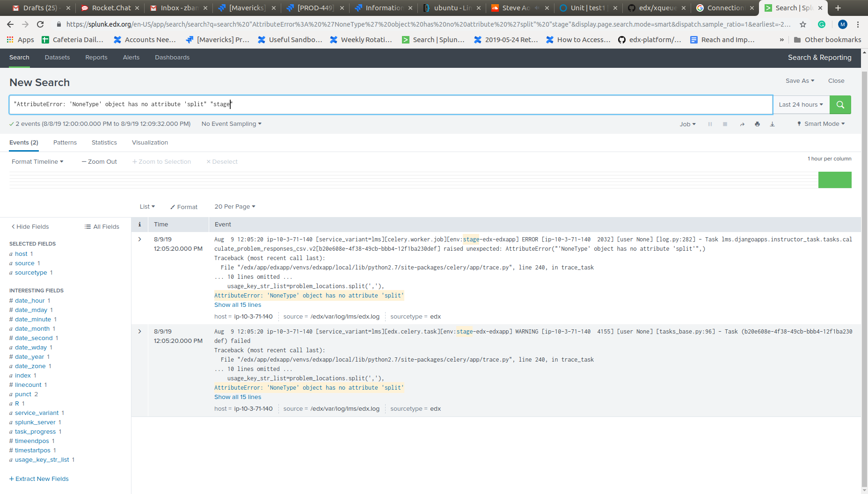The width and height of the screenshot is (868, 494).
Task: Click green timeline bar column
Action: (x=835, y=180)
